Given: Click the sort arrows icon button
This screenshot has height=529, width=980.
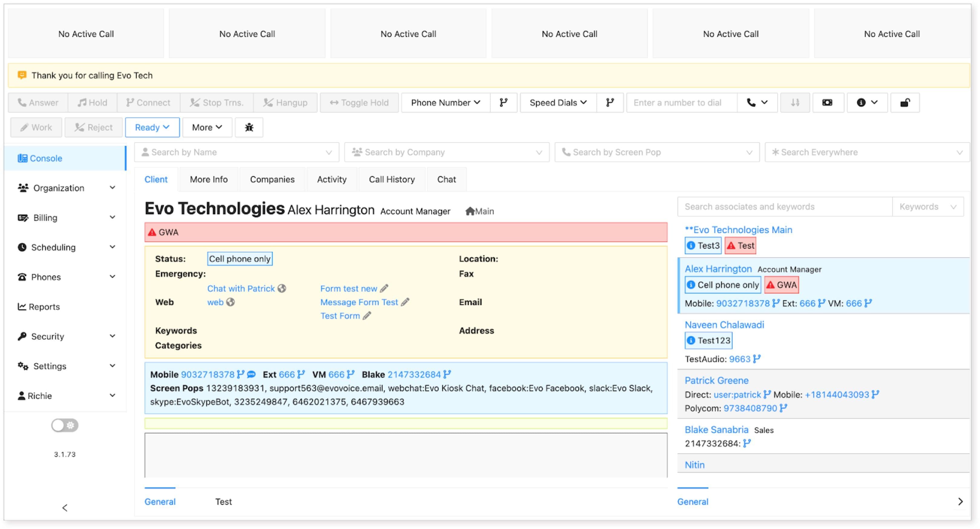Looking at the screenshot, I should click(795, 102).
